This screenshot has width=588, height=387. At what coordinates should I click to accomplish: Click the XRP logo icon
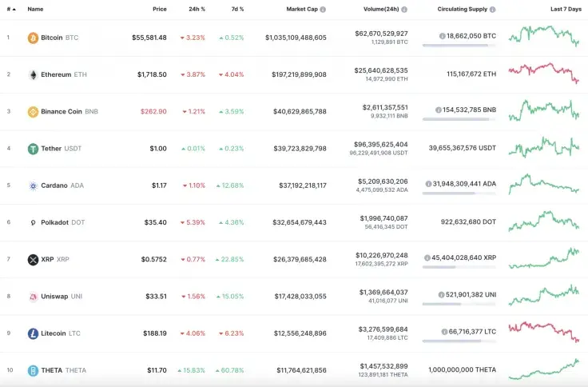point(33,260)
